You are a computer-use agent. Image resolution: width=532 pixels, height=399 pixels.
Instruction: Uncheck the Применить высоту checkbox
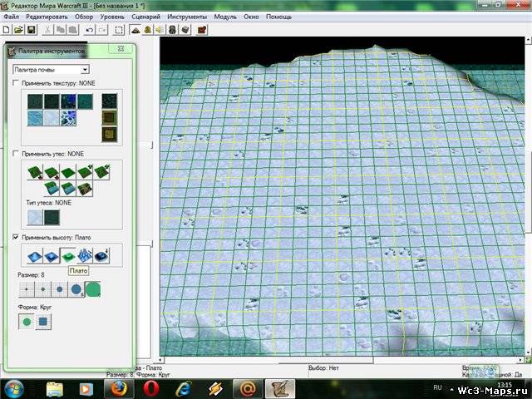[x=15, y=238]
